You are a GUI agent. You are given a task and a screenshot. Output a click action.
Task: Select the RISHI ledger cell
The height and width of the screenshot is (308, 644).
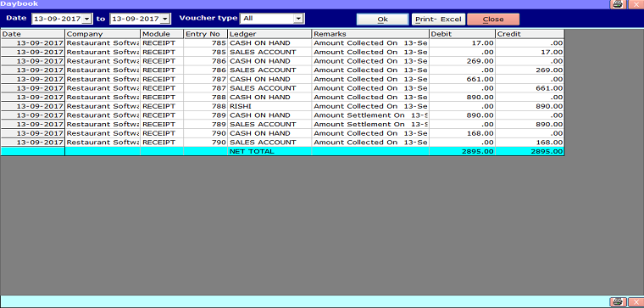tap(269, 106)
